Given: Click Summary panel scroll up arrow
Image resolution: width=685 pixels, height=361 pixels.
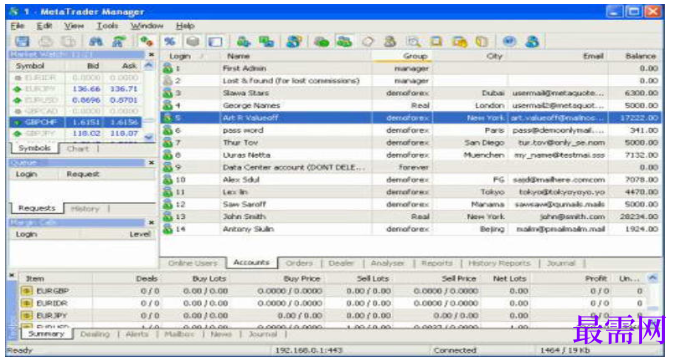Looking at the screenshot, I should (x=653, y=278).
